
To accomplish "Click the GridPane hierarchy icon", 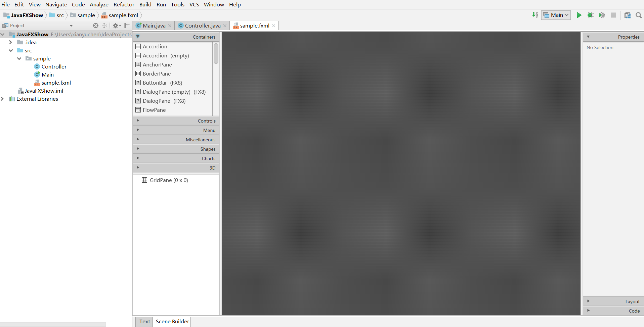I will click(144, 180).
